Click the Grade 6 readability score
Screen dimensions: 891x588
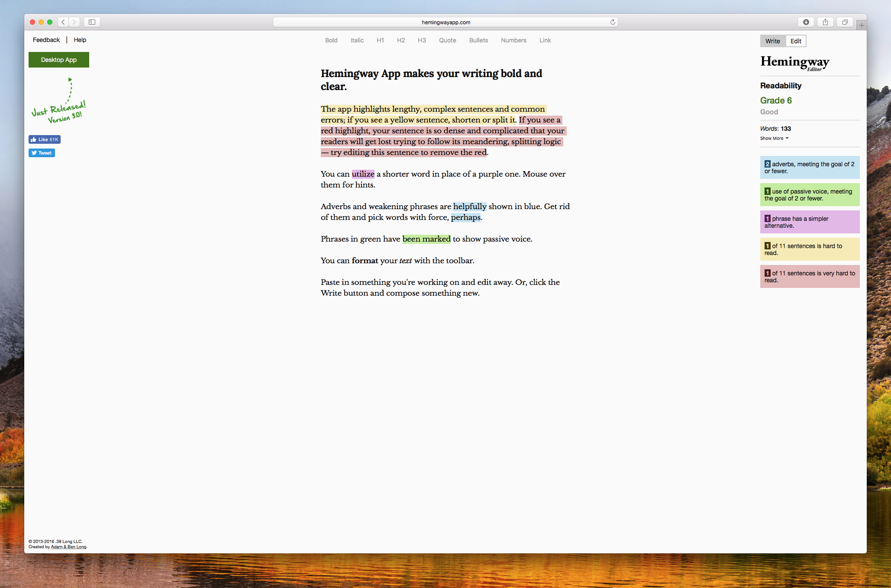776,100
